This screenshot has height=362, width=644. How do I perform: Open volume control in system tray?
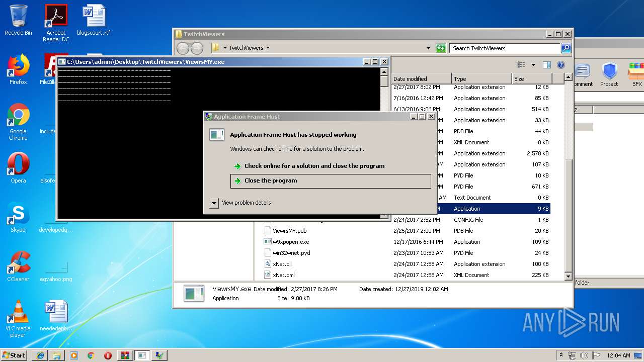click(x=584, y=355)
